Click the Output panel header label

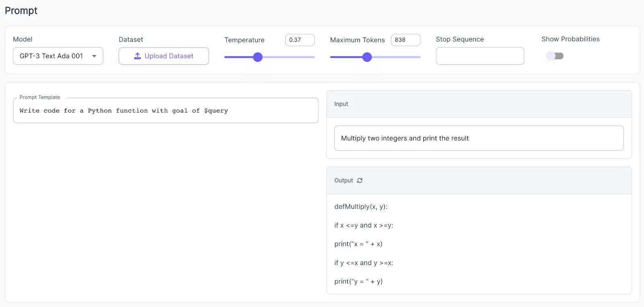343,180
